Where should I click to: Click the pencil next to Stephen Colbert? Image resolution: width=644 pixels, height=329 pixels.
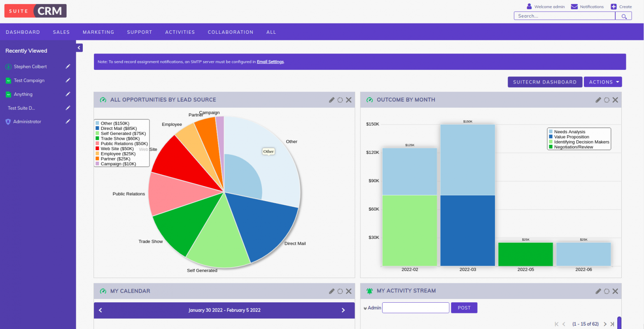coord(68,66)
